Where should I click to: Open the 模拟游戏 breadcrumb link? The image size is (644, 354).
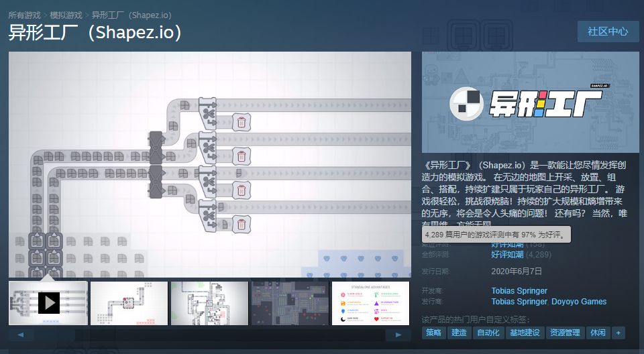(66, 15)
